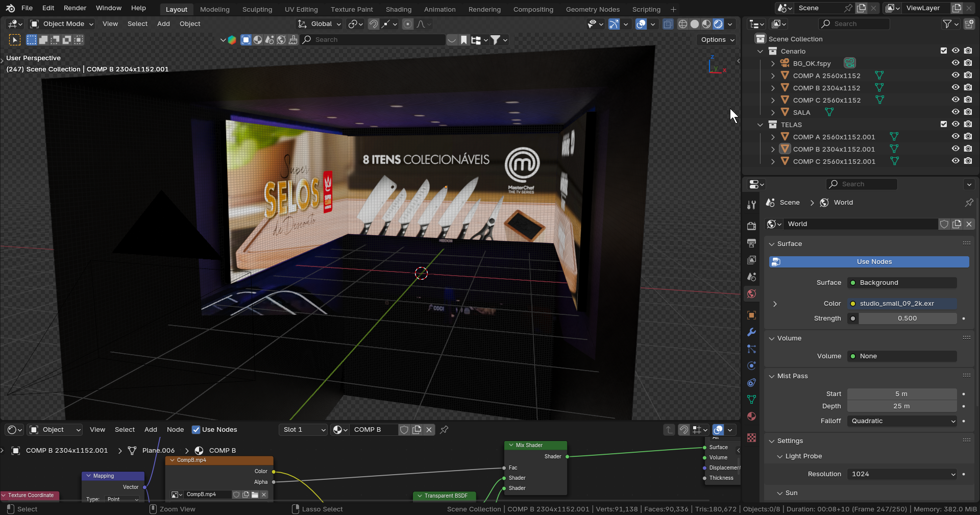Disable render for COMP B 2304x1152.001
The image size is (980, 515).
coord(968,149)
